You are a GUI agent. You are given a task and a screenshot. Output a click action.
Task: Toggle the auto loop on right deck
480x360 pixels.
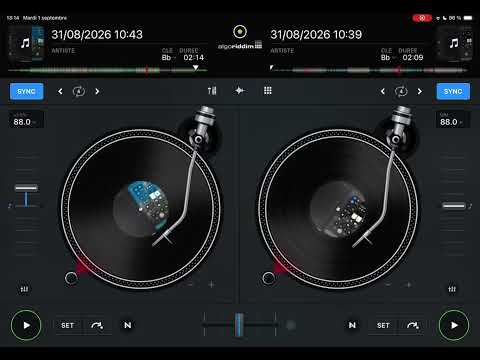(401, 91)
